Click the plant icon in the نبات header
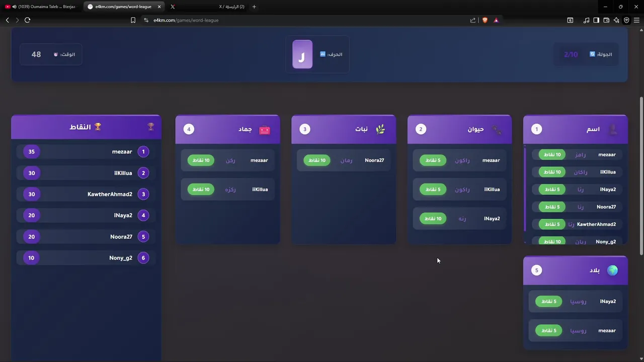The width and height of the screenshot is (644, 362). [x=380, y=129]
